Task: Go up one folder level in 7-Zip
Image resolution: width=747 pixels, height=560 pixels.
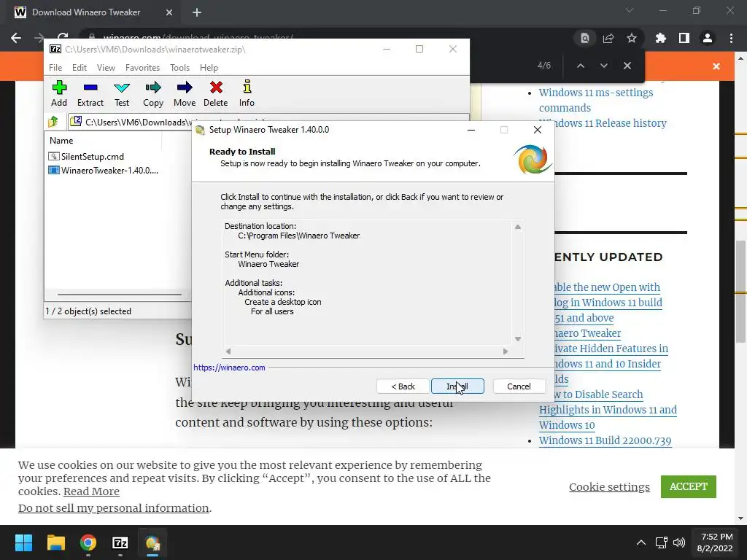Action: (x=53, y=122)
